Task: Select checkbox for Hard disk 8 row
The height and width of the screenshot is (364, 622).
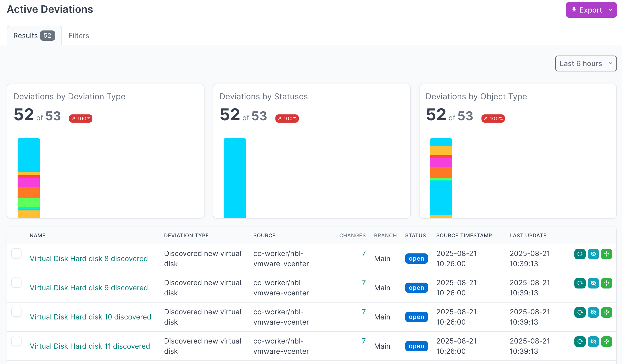Action: click(16, 253)
